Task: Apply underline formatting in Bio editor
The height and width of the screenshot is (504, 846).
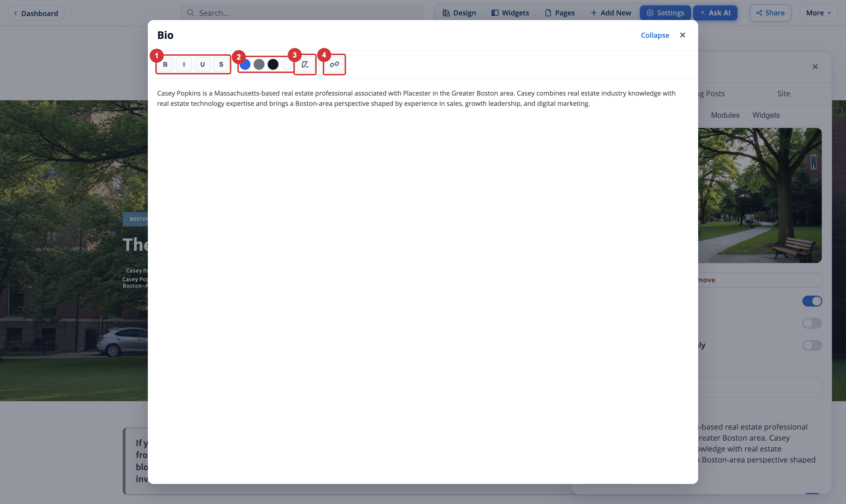Action: [x=202, y=65]
